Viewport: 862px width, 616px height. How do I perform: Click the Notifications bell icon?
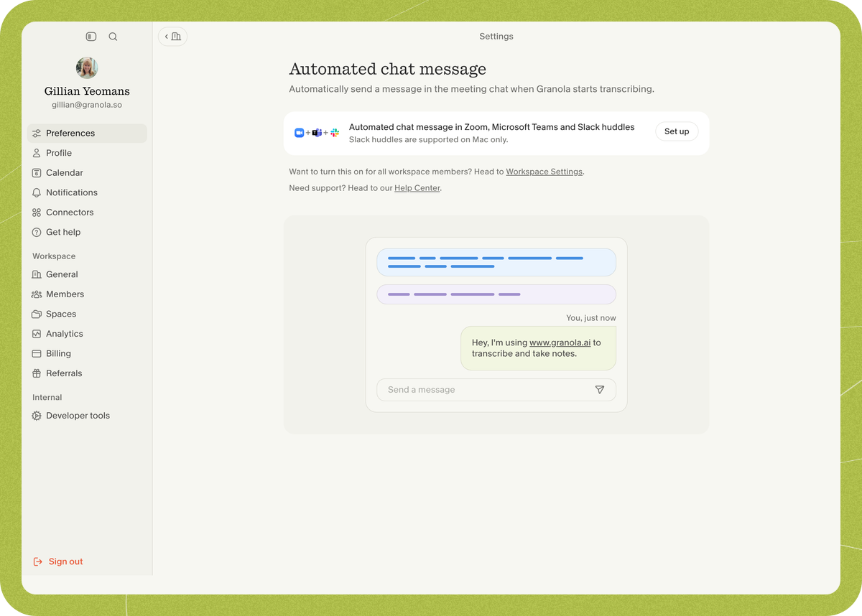pyautogui.click(x=37, y=192)
